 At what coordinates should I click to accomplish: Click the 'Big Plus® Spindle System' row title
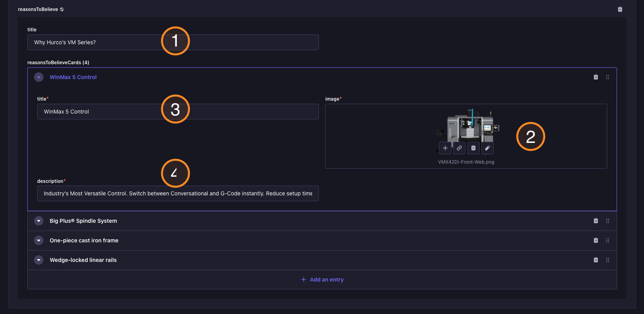83,221
